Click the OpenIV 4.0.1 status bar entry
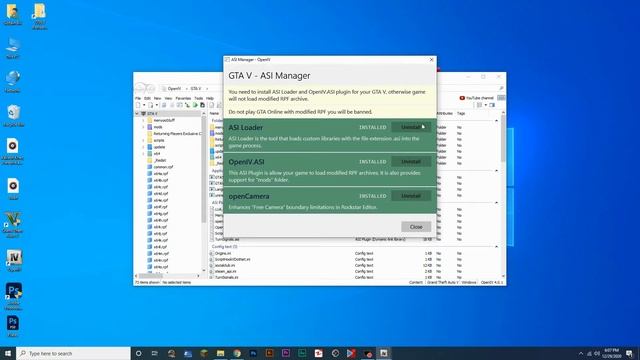Screen dimensions: 640x360 click(491, 282)
